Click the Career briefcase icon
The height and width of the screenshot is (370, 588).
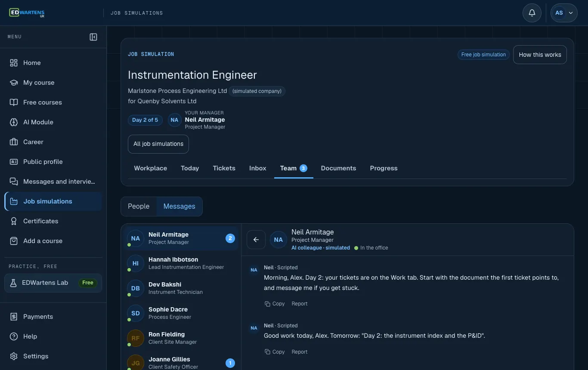[x=14, y=142]
